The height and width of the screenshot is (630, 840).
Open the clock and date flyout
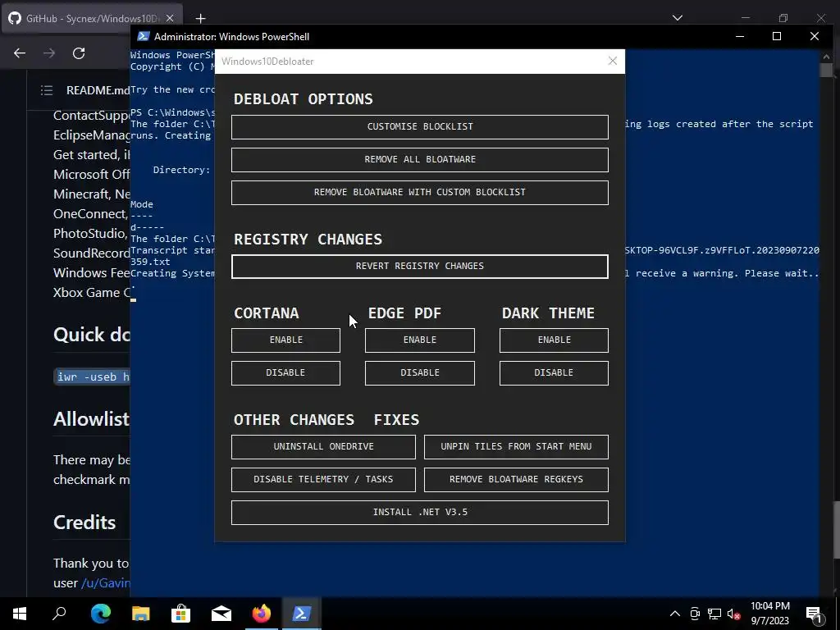click(769, 614)
